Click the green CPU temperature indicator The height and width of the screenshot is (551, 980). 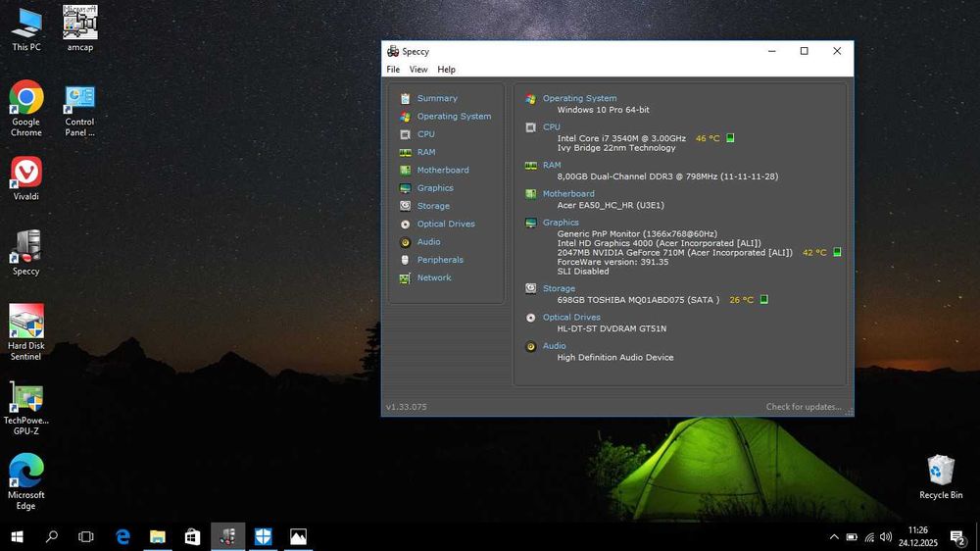pyautogui.click(x=730, y=137)
